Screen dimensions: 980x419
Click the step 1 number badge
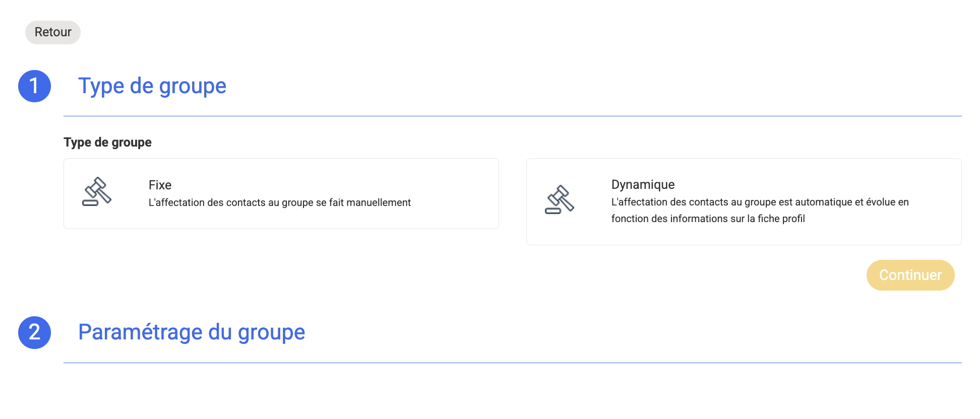[34, 86]
